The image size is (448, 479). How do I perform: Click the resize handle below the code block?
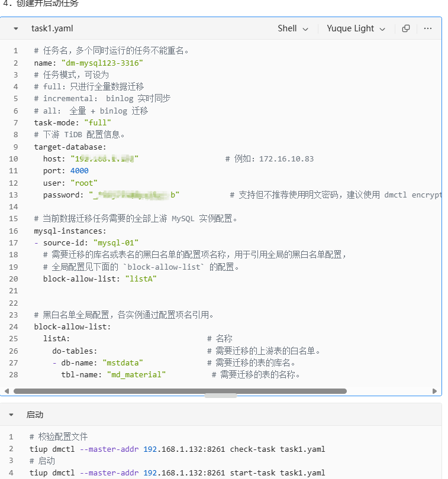(221, 396)
